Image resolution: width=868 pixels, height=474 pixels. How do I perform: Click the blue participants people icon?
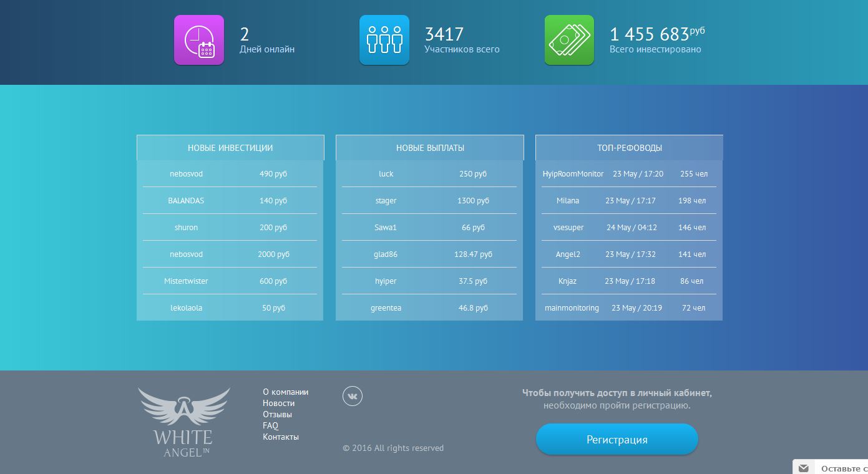384,40
